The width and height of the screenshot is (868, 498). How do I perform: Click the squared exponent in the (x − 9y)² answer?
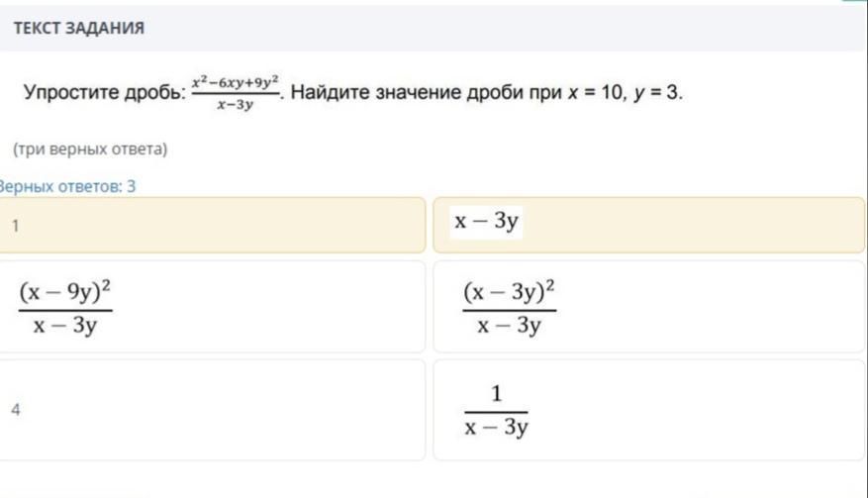119,284
